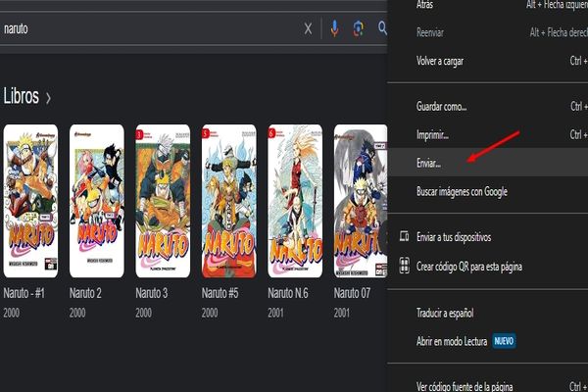Focus the search field containing naruto
Viewport: 588px width, 392px height.
tap(150, 28)
